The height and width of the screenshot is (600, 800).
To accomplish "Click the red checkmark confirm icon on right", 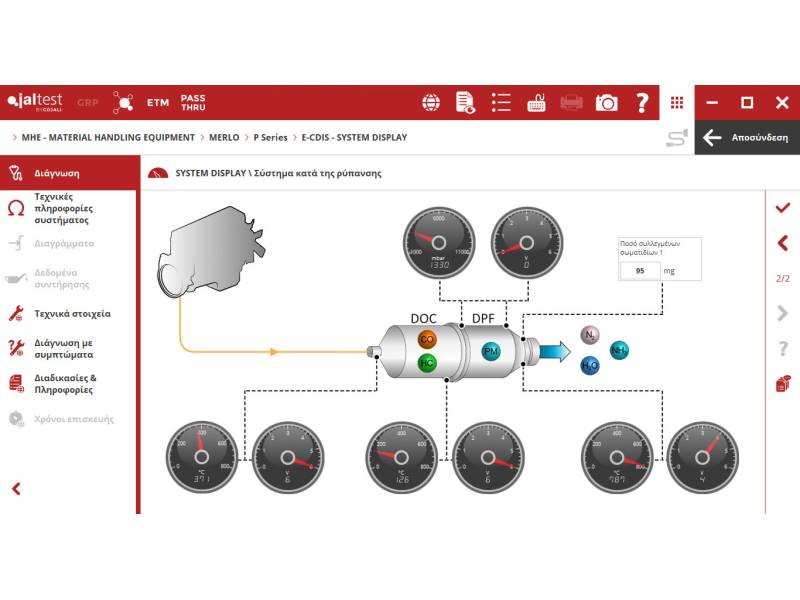I will pos(783,207).
